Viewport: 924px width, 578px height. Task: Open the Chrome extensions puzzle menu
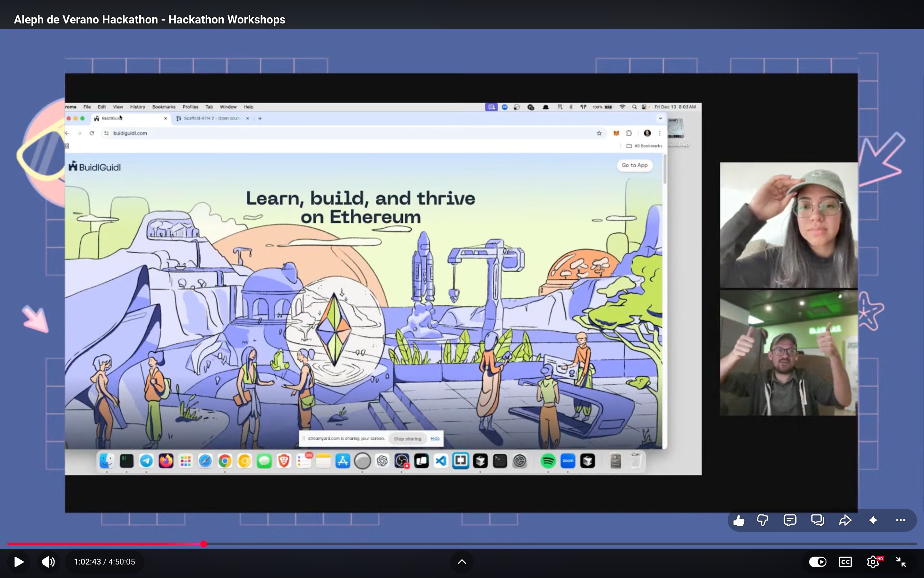[x=629, y=133]
